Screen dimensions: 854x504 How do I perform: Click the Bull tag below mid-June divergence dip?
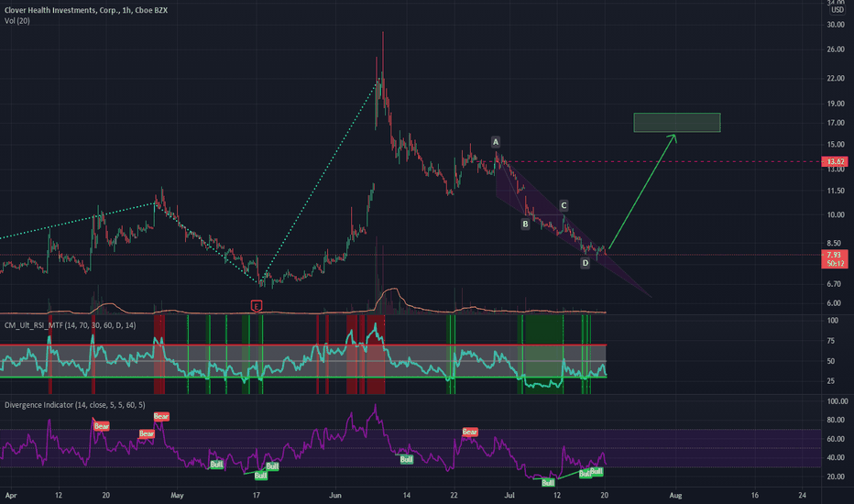(406, 459)
